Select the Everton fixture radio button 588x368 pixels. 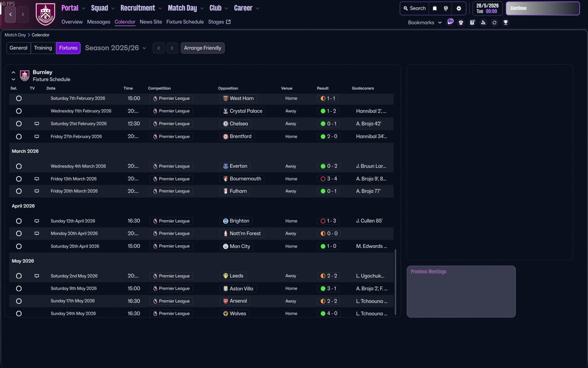[19, 166]
